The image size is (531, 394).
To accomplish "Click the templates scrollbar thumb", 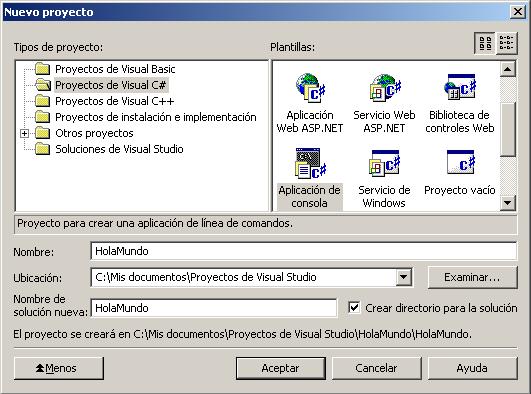I will tap(507, 129).
